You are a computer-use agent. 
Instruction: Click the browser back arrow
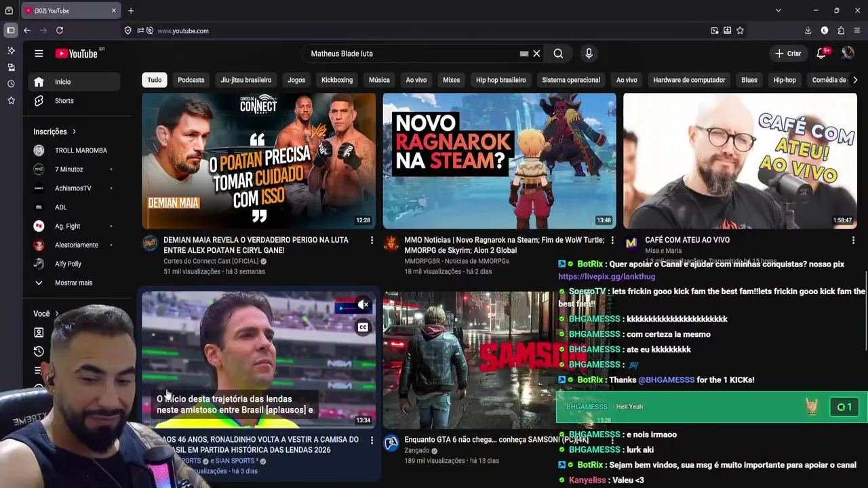(27, 30)
